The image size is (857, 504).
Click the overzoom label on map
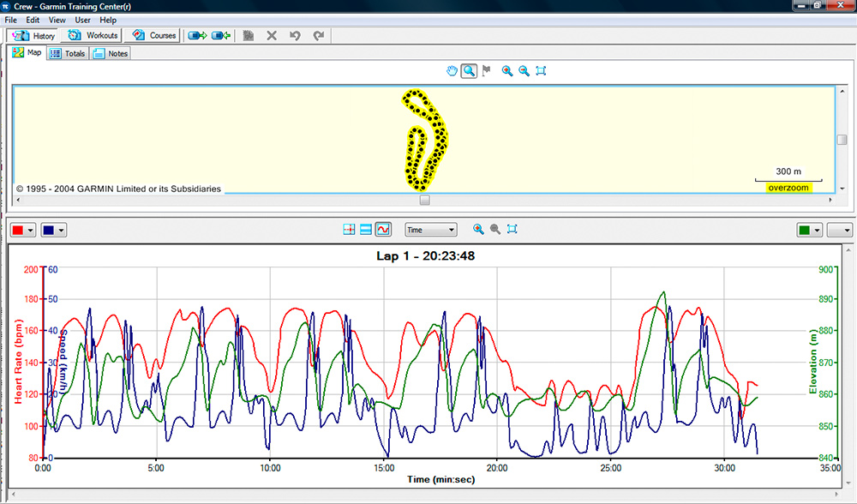[788, 188]
